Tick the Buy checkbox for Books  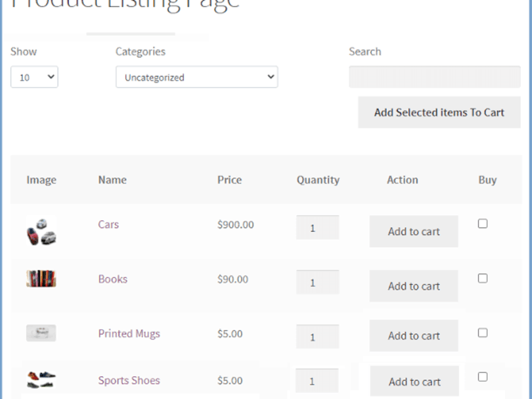[483, 278]
